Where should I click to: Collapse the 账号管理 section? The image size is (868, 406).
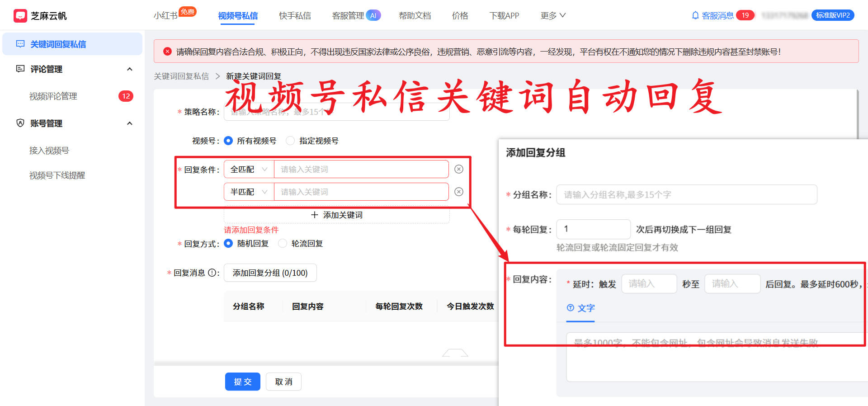(x=130, y=123)
